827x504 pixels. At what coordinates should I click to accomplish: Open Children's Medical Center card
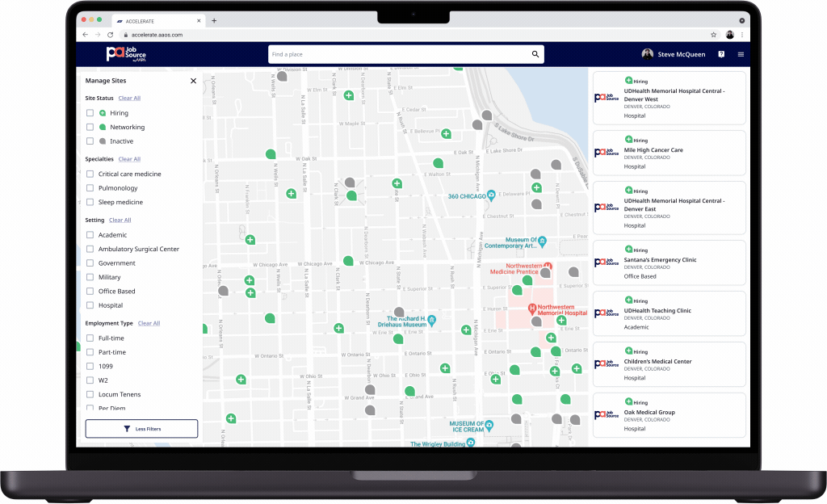[x=669, y=364]
